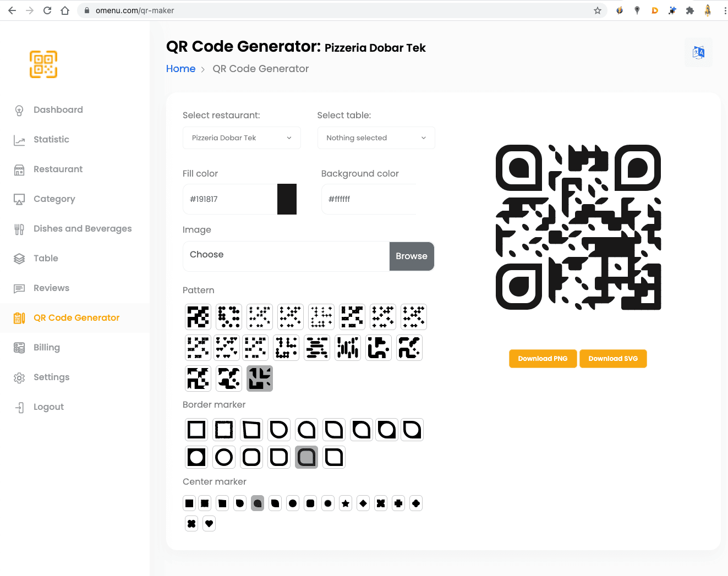The height and width of the screenshot is (576, 728).
Task: Open the black fill color swatch
Action: point(287,199)
